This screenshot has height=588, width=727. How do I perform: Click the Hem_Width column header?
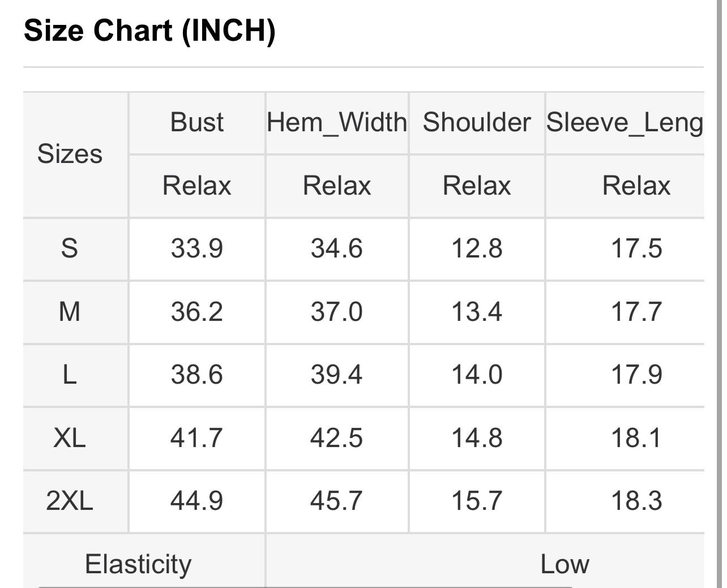[337, 122]
